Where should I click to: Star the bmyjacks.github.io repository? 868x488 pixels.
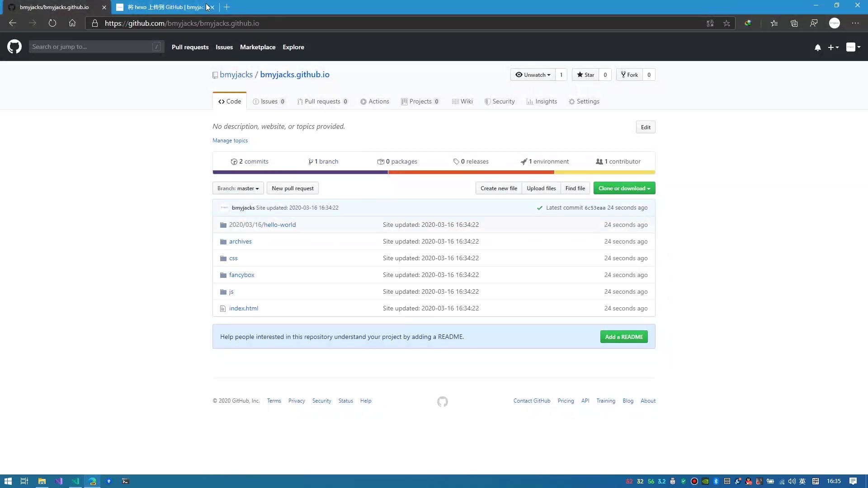[x=585, y=75]
